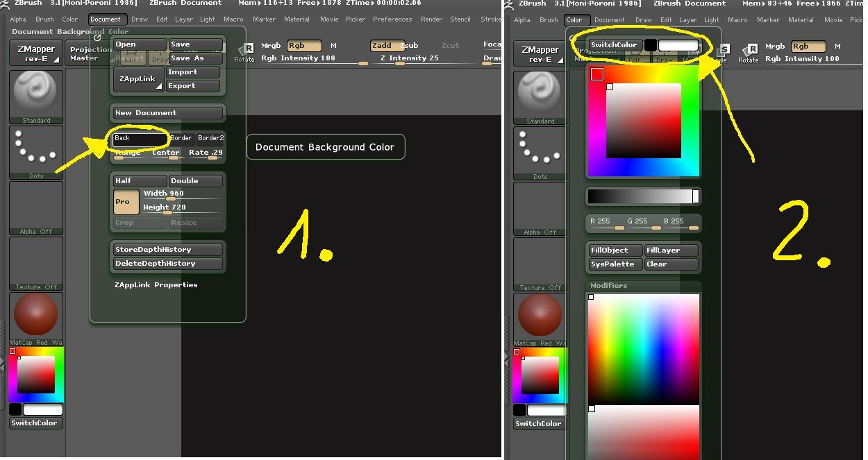Image resolution: width=868 pixels, height=460 pixels.
Task: Enable the Pro resize option
Action: pos(125,202)
